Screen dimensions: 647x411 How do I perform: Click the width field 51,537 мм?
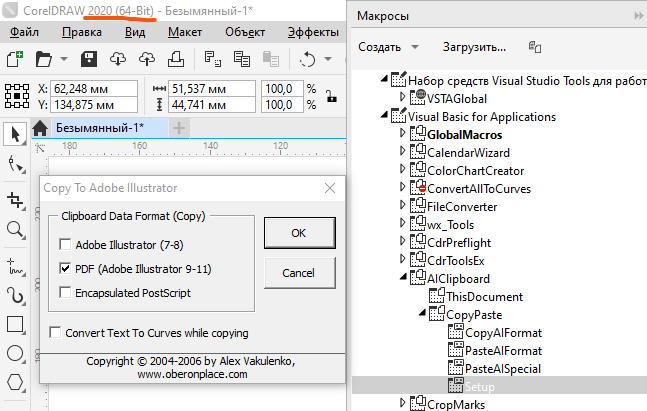(x=212, y=89)
